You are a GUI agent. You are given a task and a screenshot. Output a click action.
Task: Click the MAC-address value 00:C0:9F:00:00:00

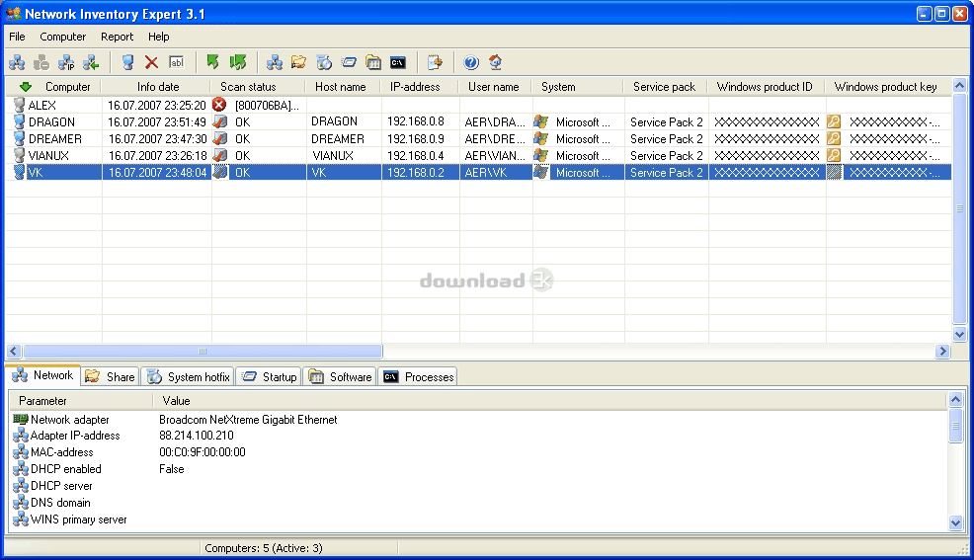[x=202, y=452]
